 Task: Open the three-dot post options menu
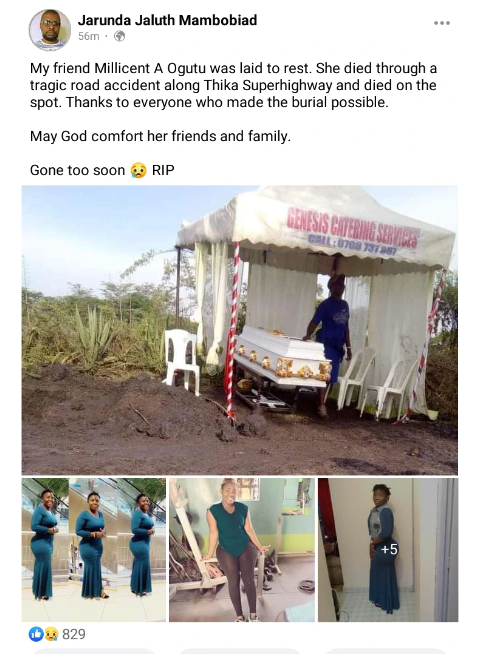point(442,23)
